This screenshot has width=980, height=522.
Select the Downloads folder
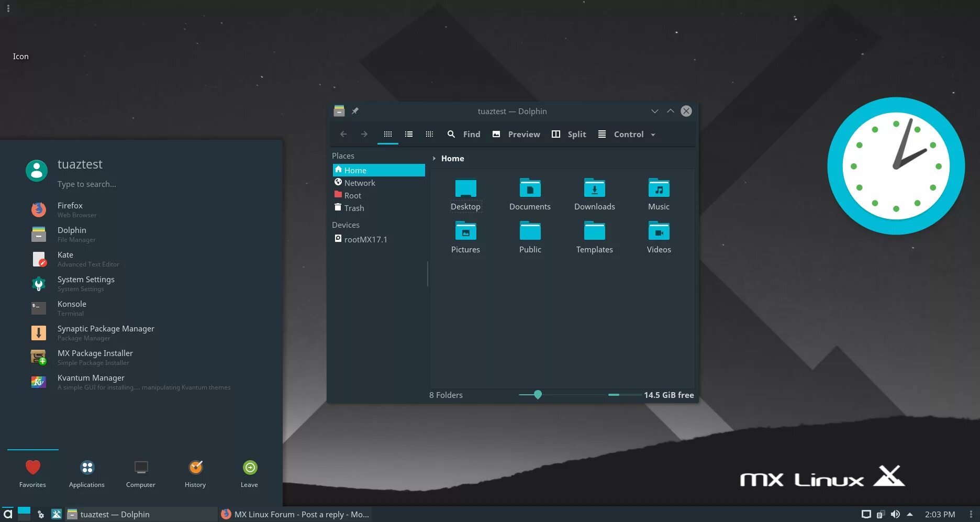pos(594,195)
